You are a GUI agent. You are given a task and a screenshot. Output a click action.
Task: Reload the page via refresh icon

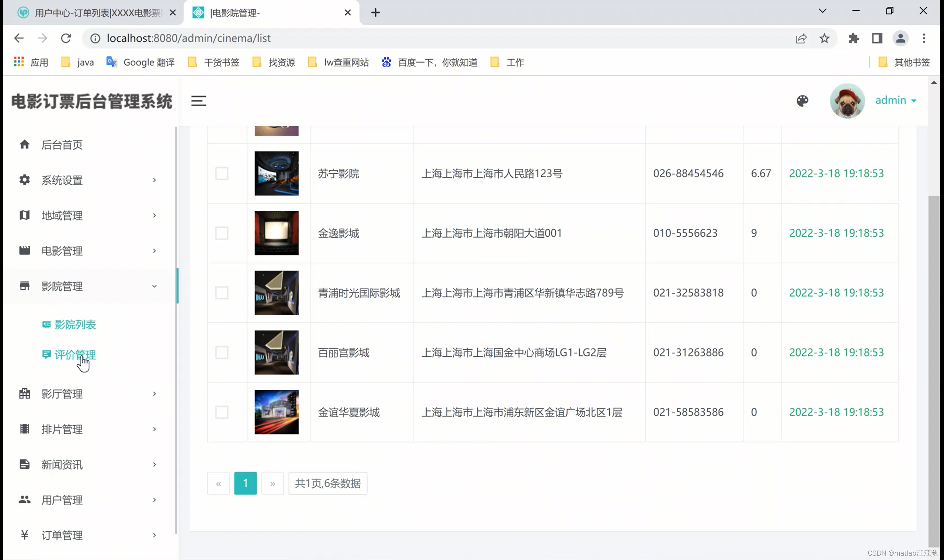66,38
